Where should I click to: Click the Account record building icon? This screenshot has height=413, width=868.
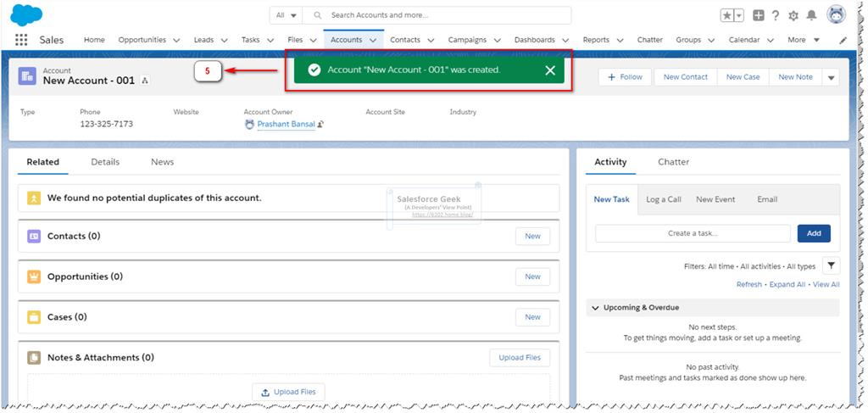click(x=27, y=75)
